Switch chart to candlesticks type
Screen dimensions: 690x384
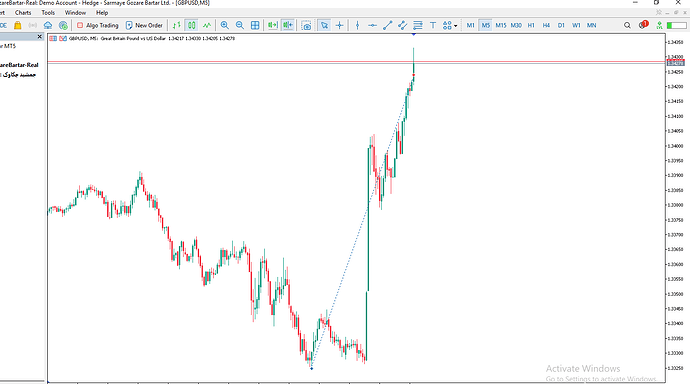click(x=191, y=26)
